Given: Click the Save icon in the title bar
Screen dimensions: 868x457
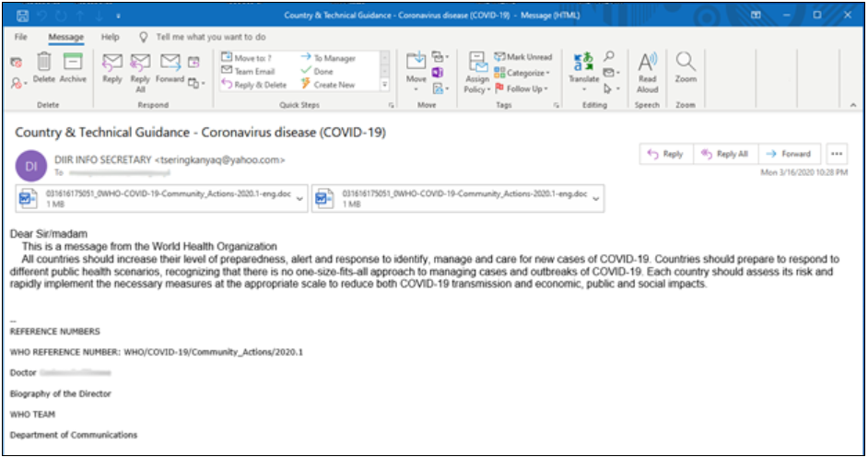Looking at the screenshot, I should (22, 16).
